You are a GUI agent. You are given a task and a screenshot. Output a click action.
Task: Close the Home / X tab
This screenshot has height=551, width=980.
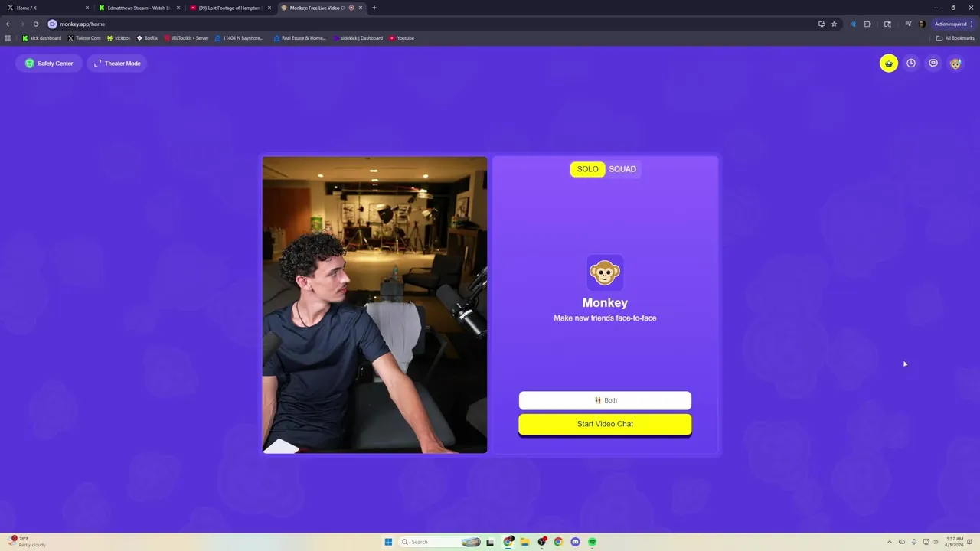point(87,8)
